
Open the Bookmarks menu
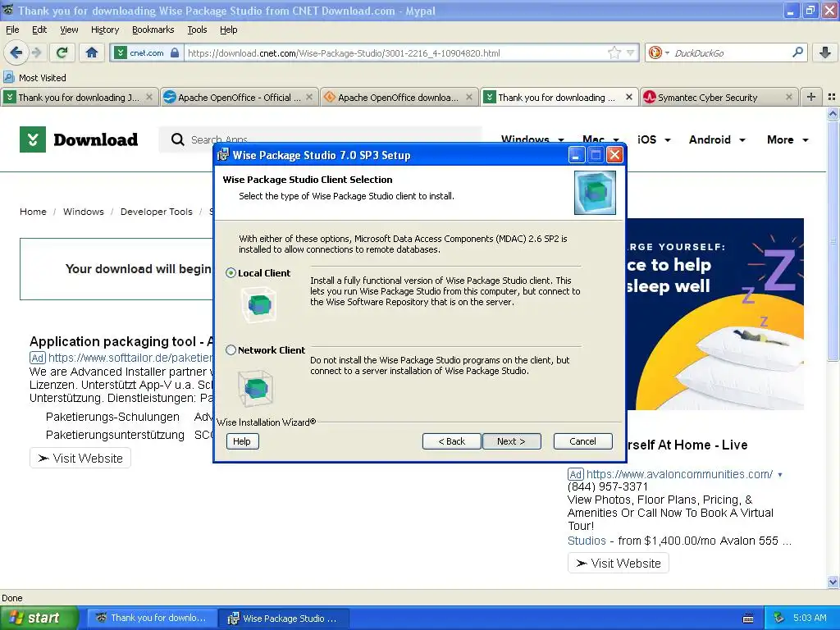click(153, 30)
